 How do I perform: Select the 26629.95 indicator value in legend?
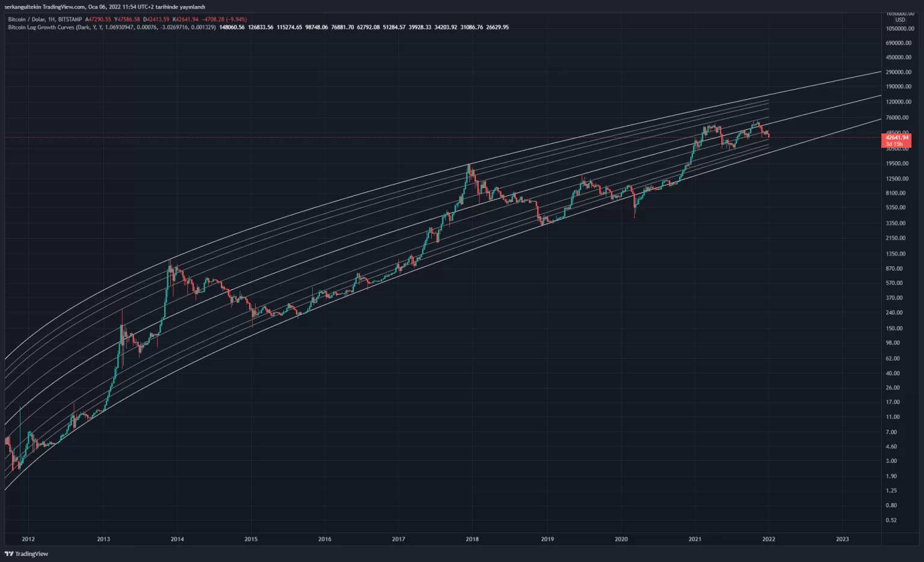(x=497, y=27)
